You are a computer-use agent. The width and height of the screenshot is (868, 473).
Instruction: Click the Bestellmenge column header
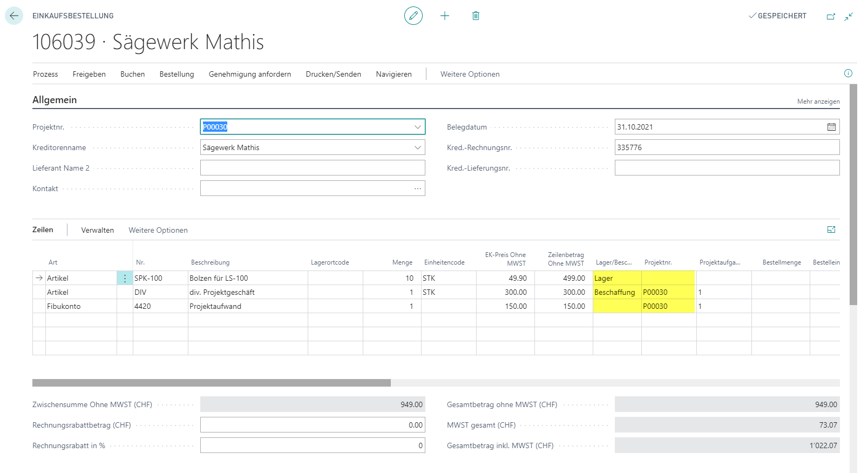tap(782, 262)
